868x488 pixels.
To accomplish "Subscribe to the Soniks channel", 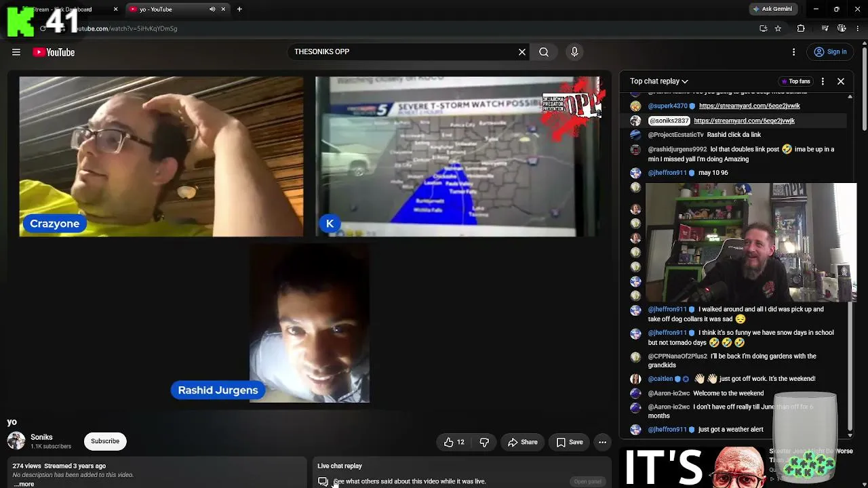I will pyautogui.click(x=105, y=441).
